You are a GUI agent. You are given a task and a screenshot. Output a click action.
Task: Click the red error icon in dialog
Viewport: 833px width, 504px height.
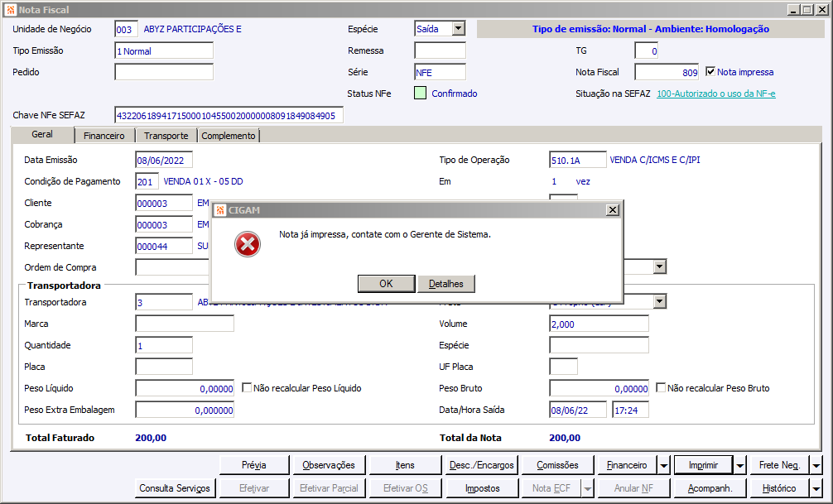248,244
